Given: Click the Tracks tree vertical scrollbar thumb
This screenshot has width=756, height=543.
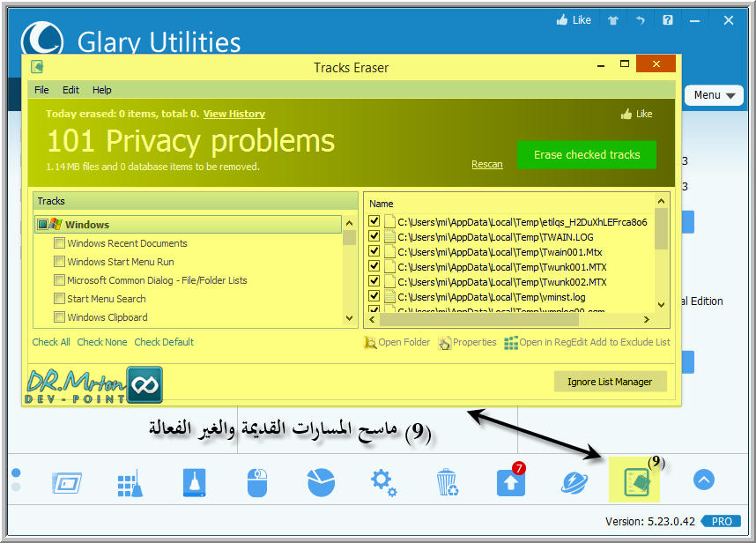Looking at the screenshot, I should point(350,238).
